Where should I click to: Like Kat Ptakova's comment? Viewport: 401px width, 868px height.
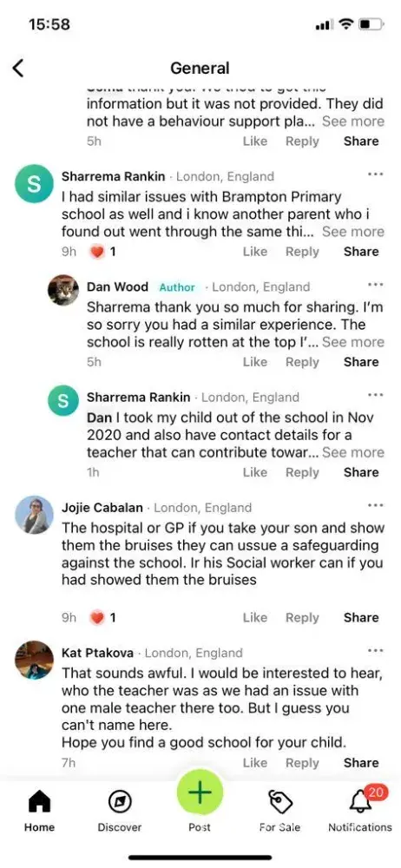click(255, 763)
